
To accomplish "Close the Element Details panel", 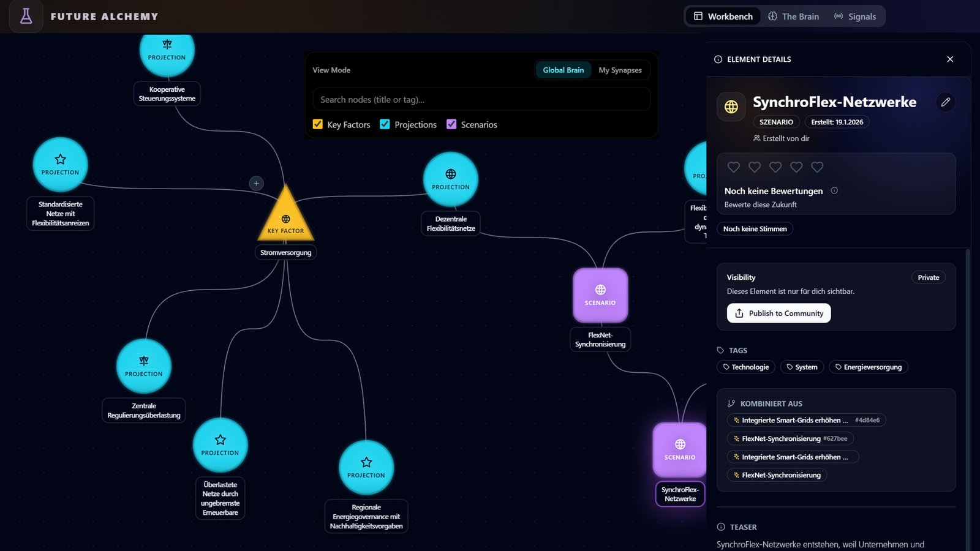I will [950, 59].
